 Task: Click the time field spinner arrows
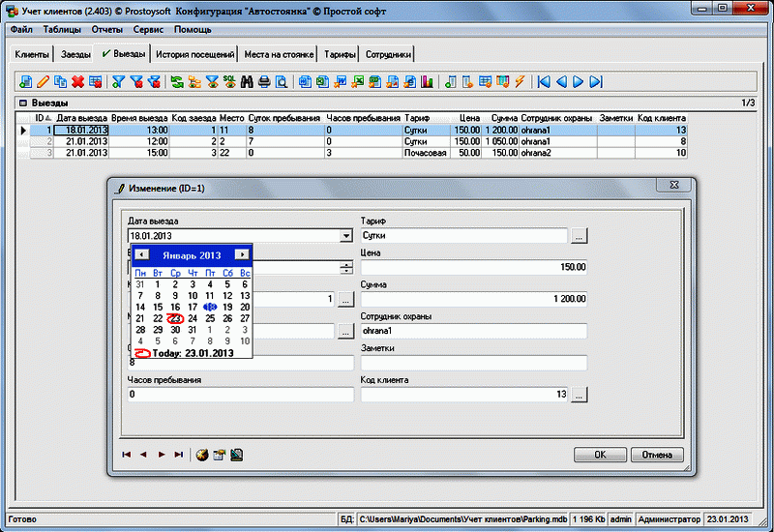346,268
